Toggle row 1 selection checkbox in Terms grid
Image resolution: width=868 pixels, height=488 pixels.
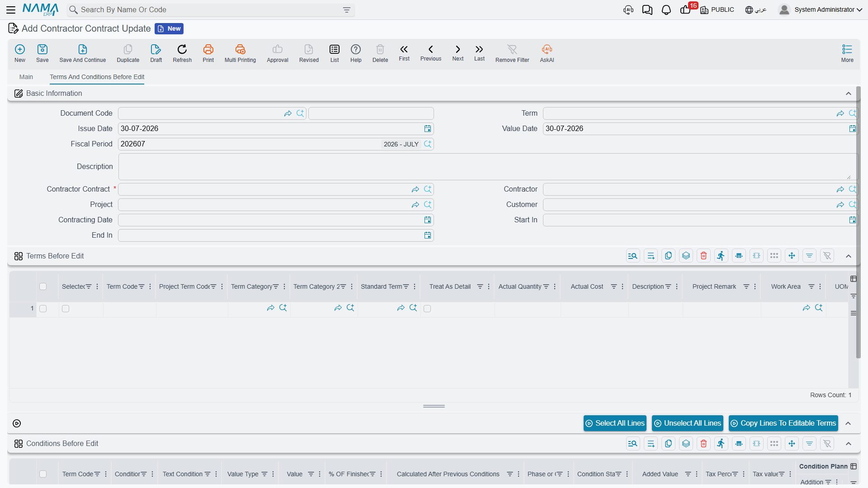coord(43,309)
